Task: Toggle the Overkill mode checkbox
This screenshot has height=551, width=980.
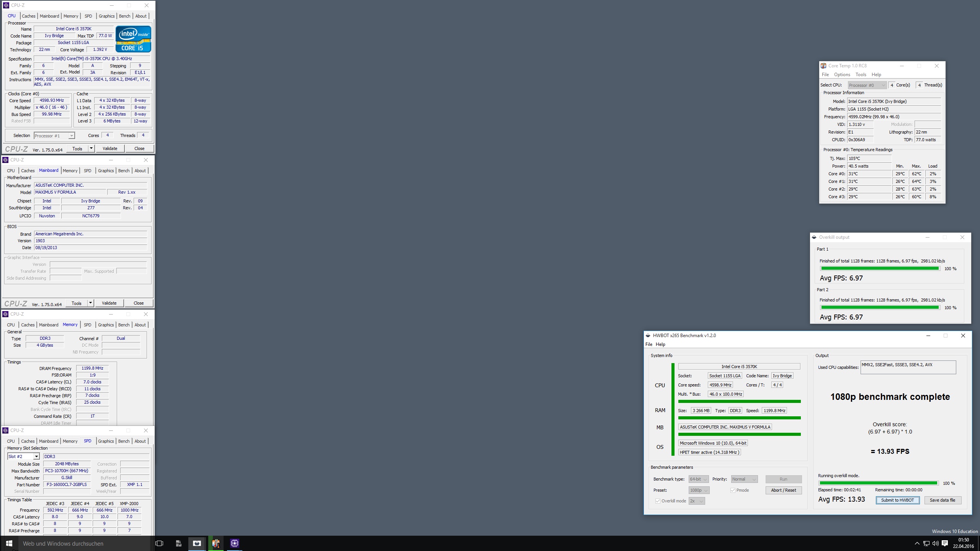Action: [658, 501]
